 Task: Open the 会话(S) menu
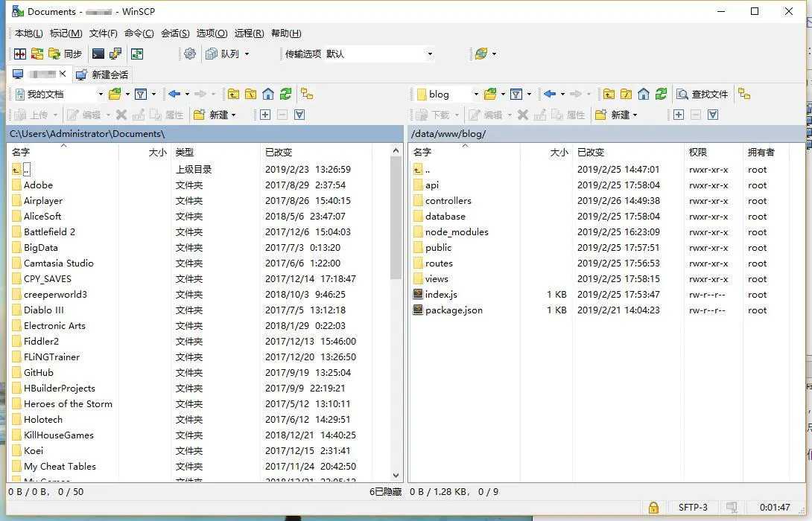(x=175, y=33)
